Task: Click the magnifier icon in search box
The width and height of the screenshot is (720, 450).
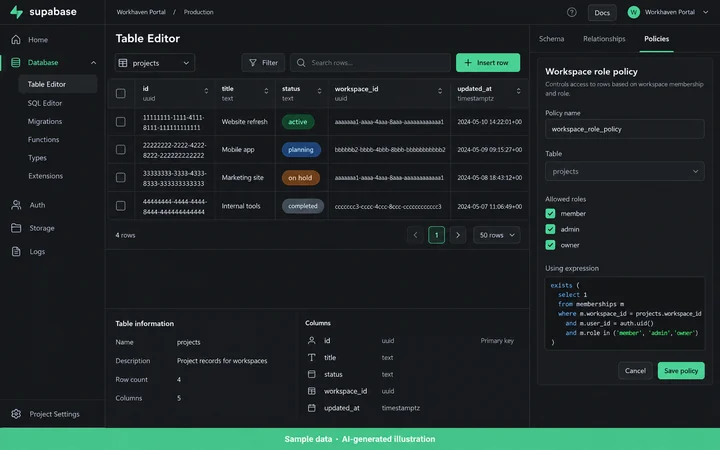Action: click(x=301, y=62)
